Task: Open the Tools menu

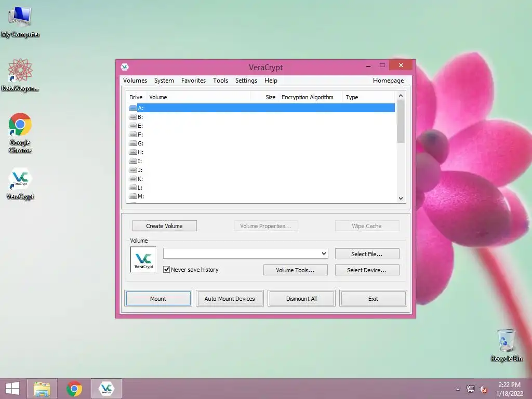Action: click(220, 81)
